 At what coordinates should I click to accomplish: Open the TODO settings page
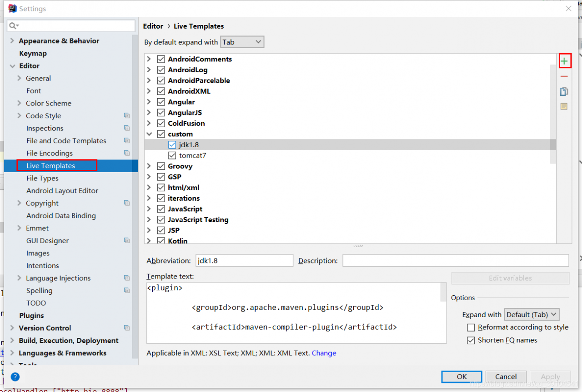[x=36, y=303]
